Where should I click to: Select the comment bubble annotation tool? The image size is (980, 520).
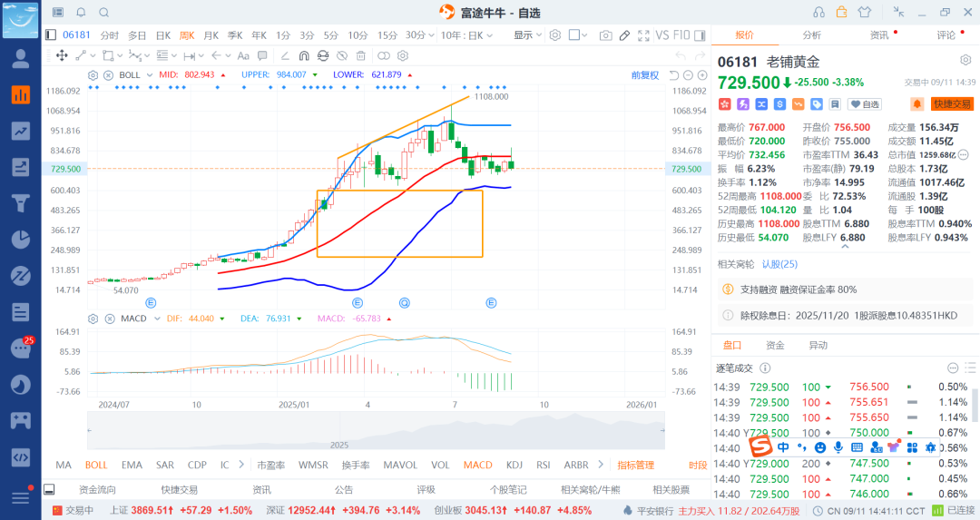coord(262,55)
